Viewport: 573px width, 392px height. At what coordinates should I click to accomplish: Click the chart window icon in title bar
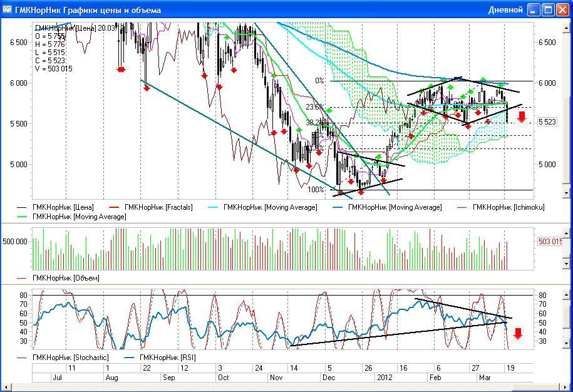click(x=7, y=10)
